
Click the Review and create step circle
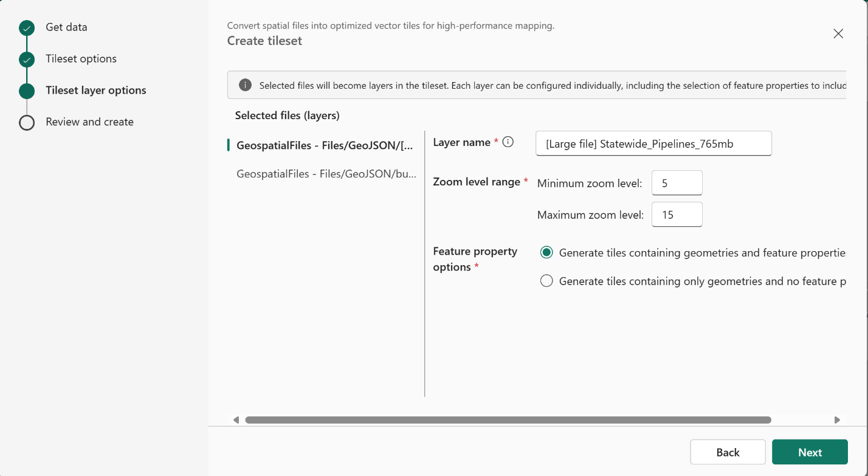[x=27, y=123]
